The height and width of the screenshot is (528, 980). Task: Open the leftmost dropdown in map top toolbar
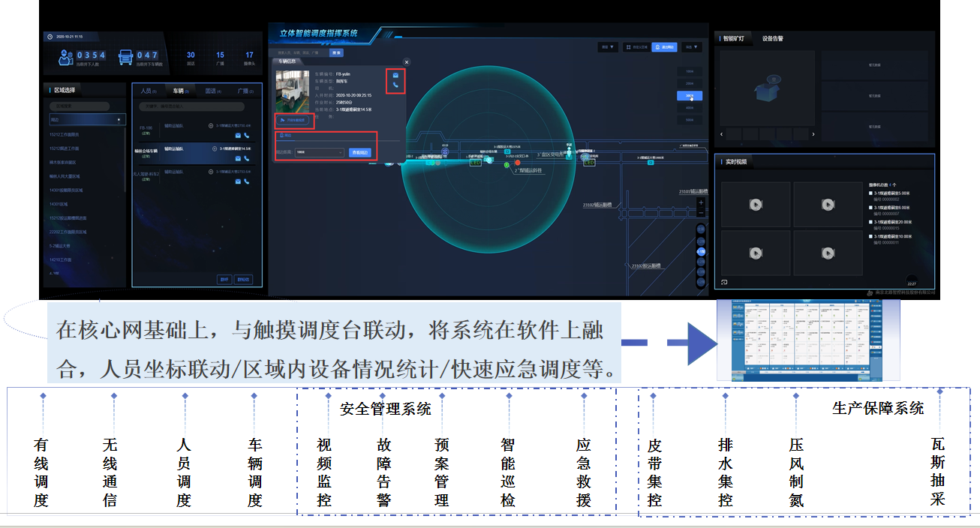(607, 47)
